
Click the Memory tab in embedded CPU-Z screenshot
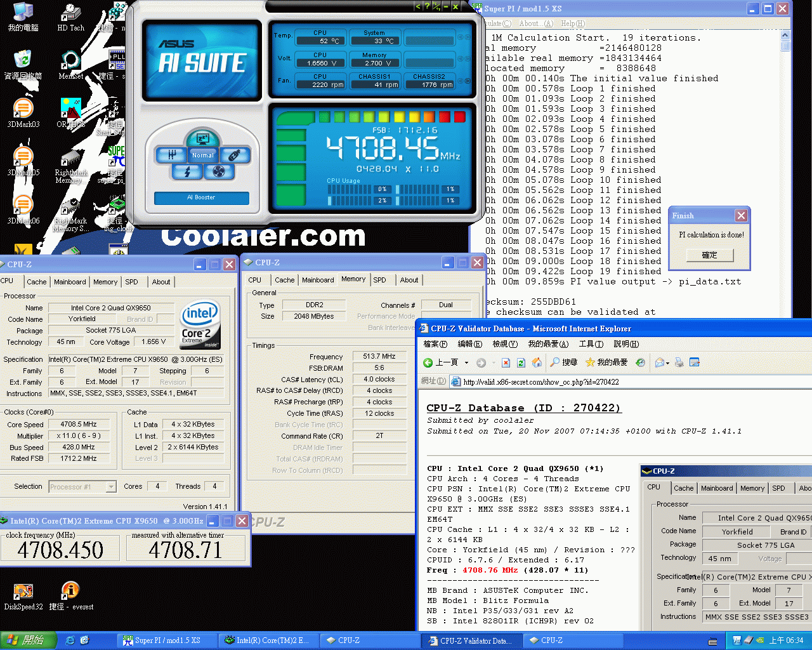[x=752, y=488]
